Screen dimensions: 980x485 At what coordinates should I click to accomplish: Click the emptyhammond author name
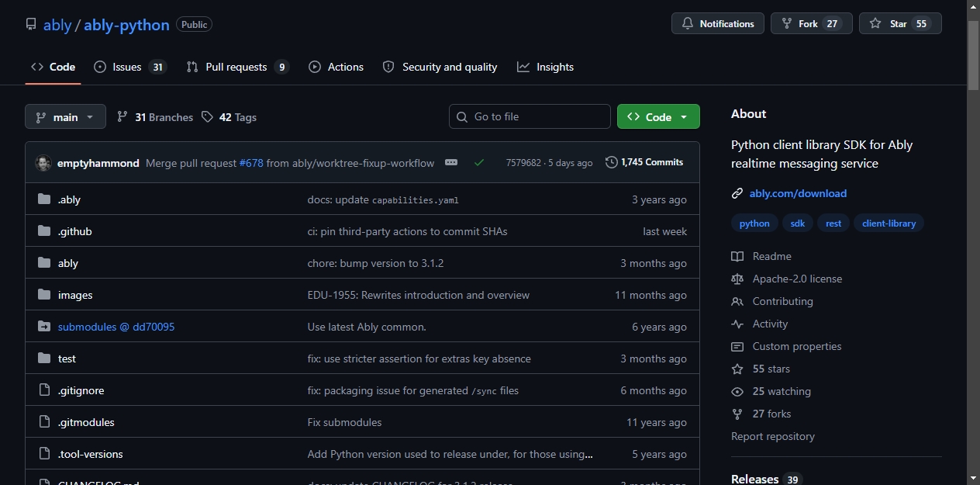click(x=98, y=163)
